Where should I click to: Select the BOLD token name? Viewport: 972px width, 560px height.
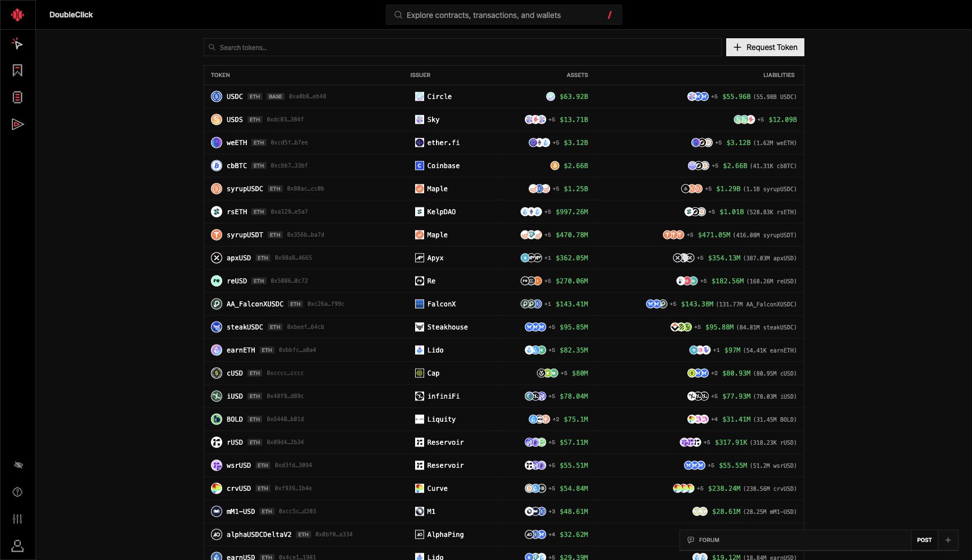(x=235, y=419)
